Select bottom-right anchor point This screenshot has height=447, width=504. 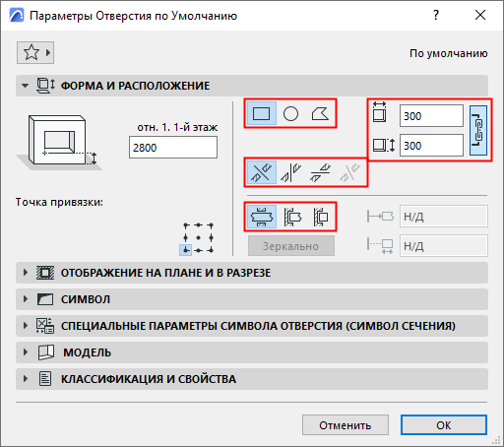pyautogui.click(x=211, y=250)
